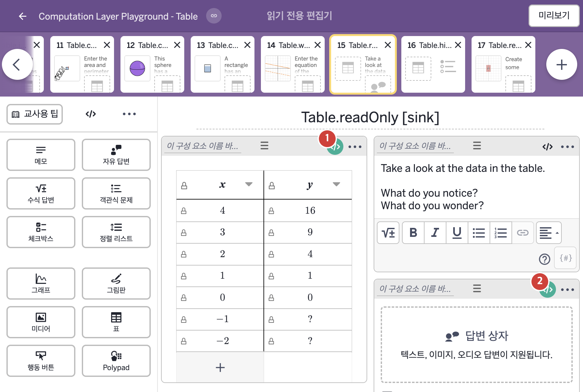Screen dimensions: 583x392
Task: Click the help question-mark icon in the note
Action: [x=544, y=259]
